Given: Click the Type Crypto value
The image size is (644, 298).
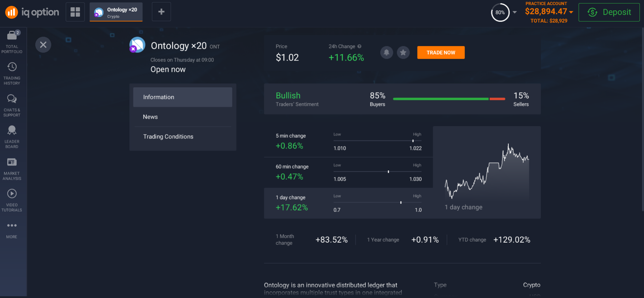Looking at the screenshot, I should [x=532, y=285].
